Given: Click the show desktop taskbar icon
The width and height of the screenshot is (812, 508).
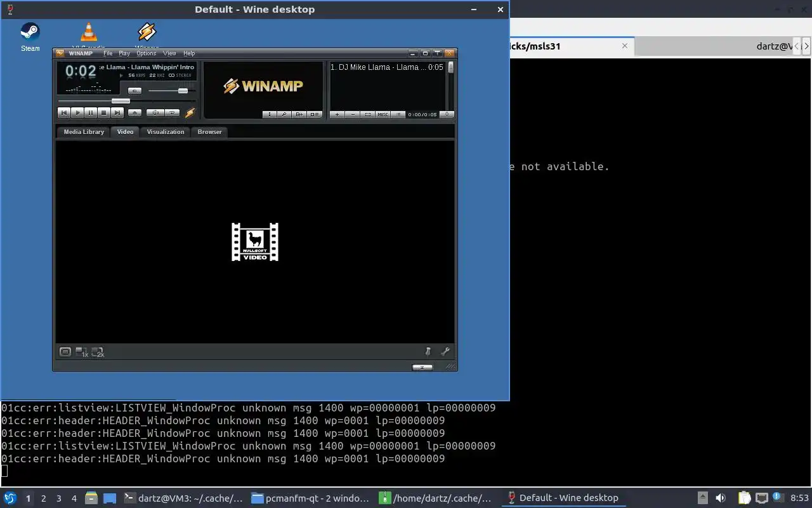Looking at the screenshot, I should [109, 498].
